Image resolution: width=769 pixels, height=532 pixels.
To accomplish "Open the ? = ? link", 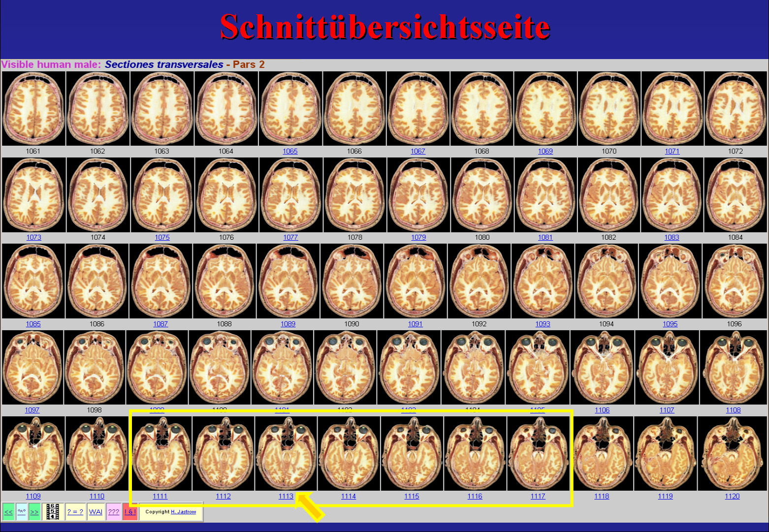I will tap(75, 512).
